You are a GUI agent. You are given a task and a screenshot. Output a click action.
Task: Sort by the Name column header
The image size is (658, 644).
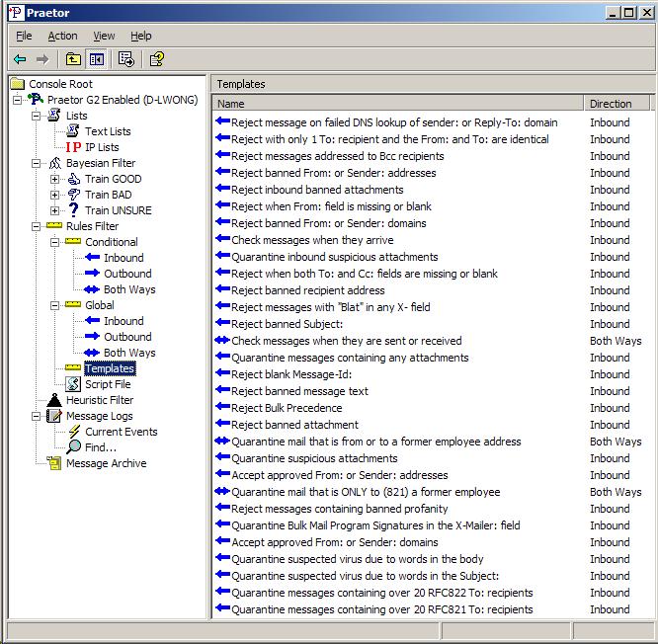pyautogui.click(x=398, y=103)
